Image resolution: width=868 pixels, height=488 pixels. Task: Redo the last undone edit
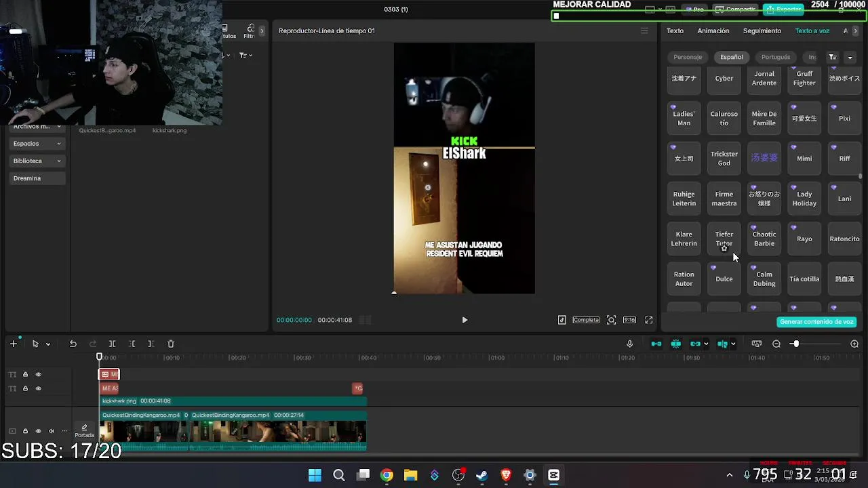pyautogui.click(x=93, y=344)
